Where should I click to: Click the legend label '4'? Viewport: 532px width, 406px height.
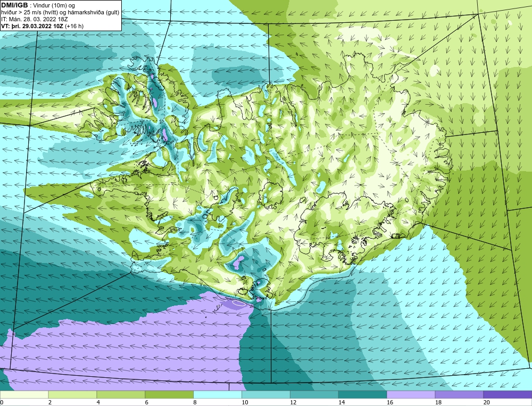[x=98, y=402]
